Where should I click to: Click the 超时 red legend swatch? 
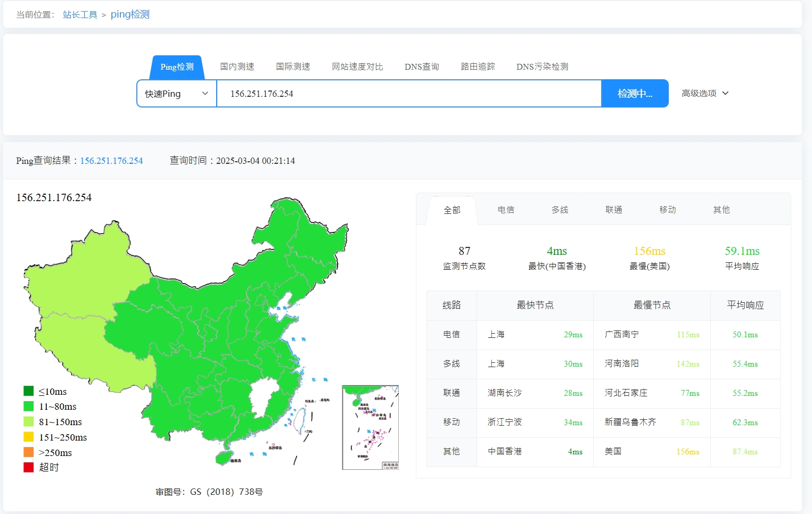pos(29,467)
